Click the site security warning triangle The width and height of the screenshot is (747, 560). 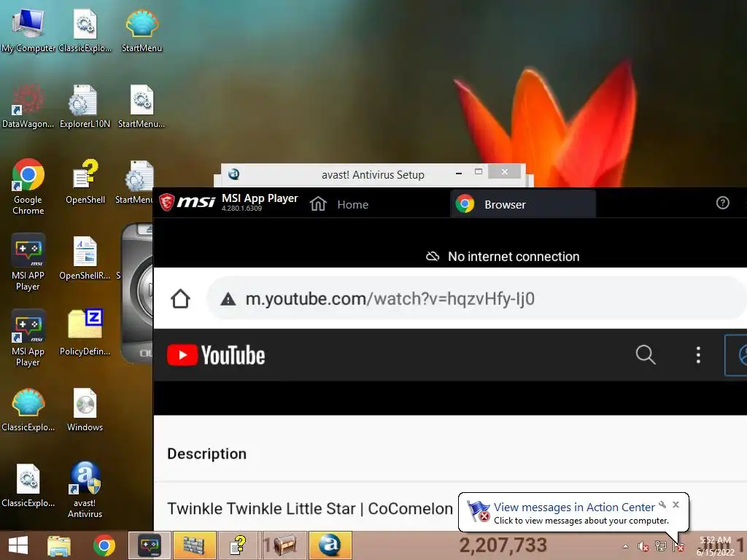click(x=228, y=299)
